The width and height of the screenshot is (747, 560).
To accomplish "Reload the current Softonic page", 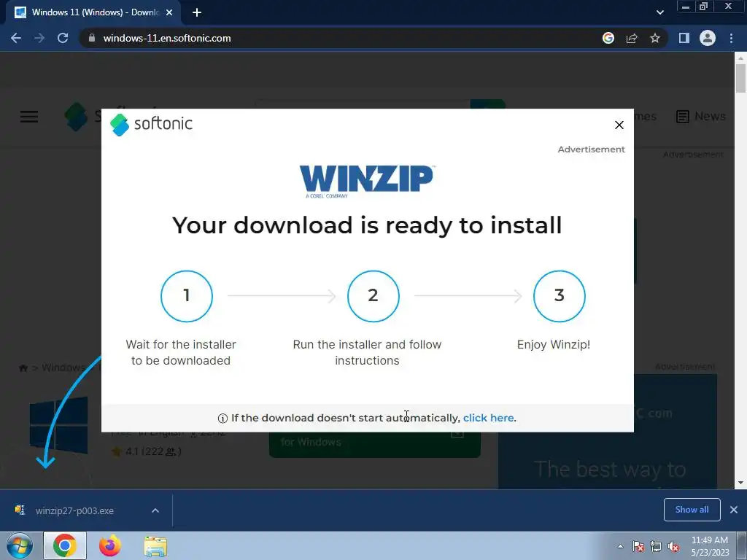I will click(x=63, y=38).
